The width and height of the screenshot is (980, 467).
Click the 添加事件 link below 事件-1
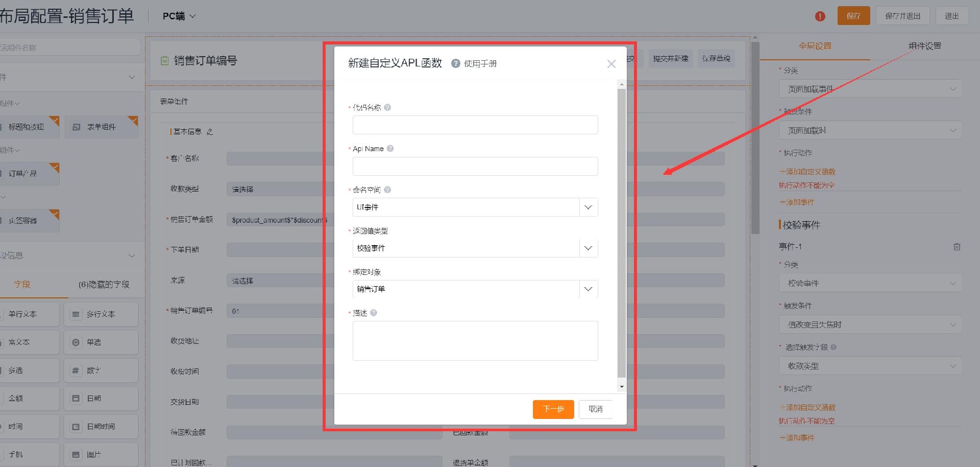[x=797, y=438]
